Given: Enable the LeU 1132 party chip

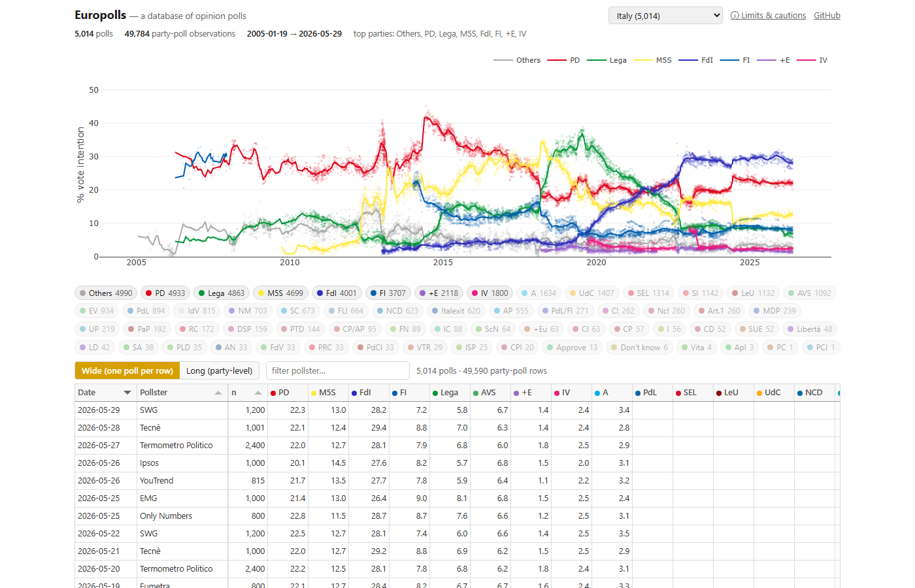Looking at the screenshot, I should point(753,293).
